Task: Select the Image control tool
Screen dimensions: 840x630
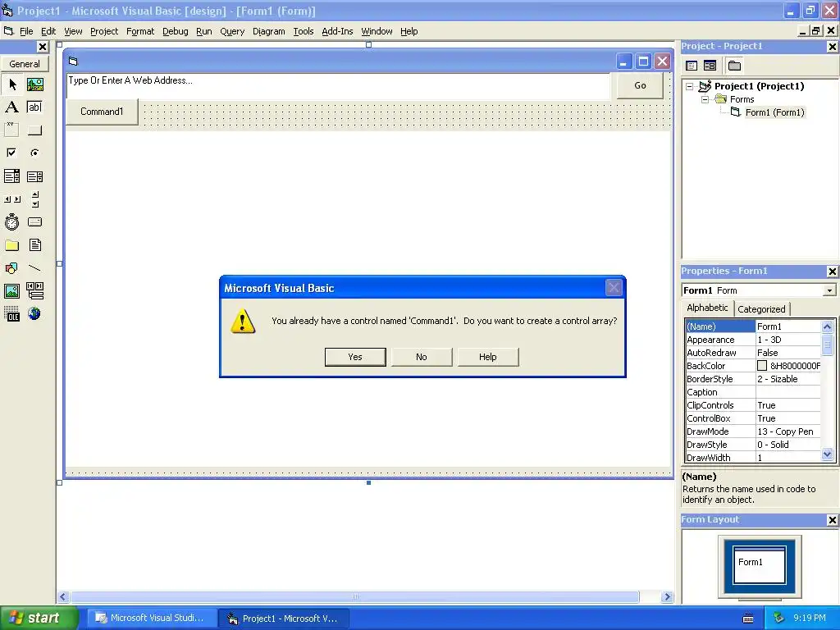Action: tap(12, 291)
